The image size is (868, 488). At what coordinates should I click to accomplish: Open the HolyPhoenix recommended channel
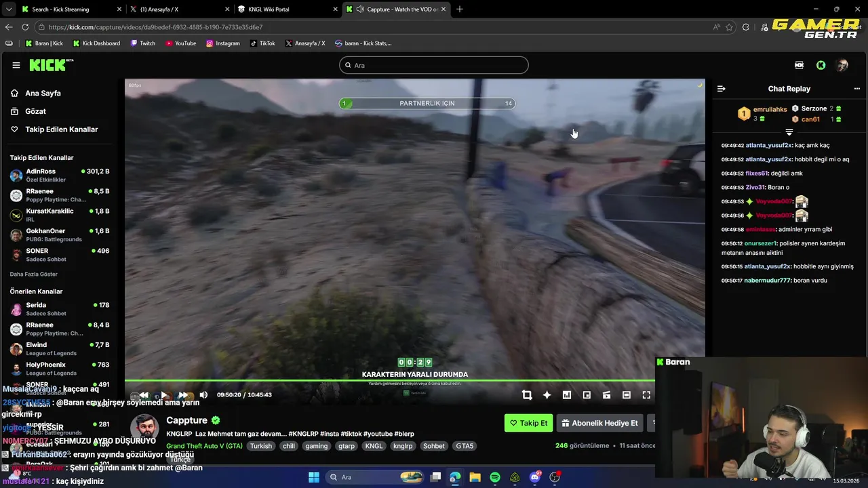pos(60,369)
